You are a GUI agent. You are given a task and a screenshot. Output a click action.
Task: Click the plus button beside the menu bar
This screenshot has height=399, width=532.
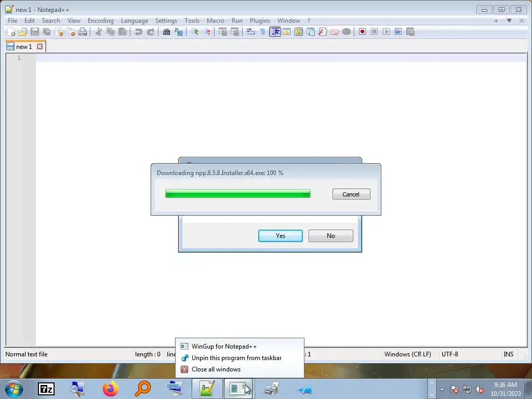[x=496, y=21]
